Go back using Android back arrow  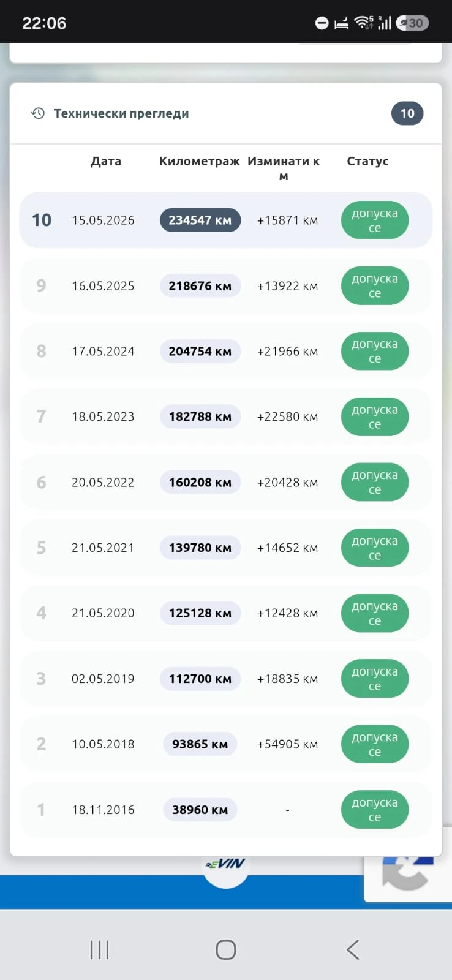click(x=353, y=950)
